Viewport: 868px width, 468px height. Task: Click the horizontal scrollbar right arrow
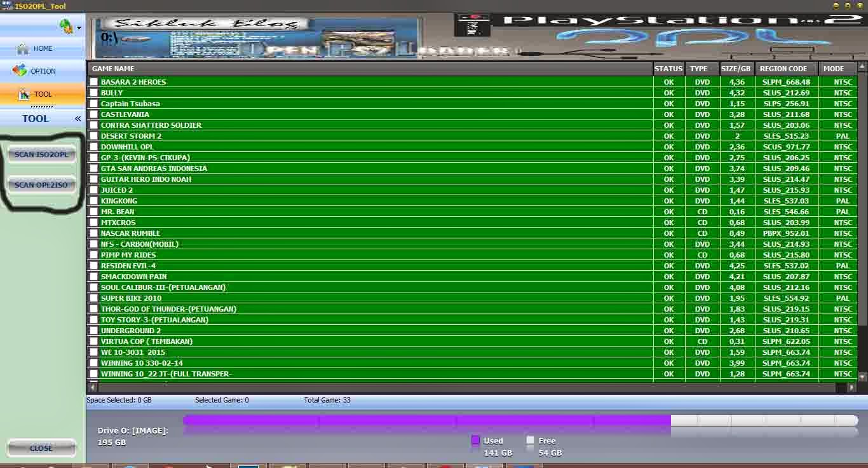pyautogui.click(x=852, y=387)
